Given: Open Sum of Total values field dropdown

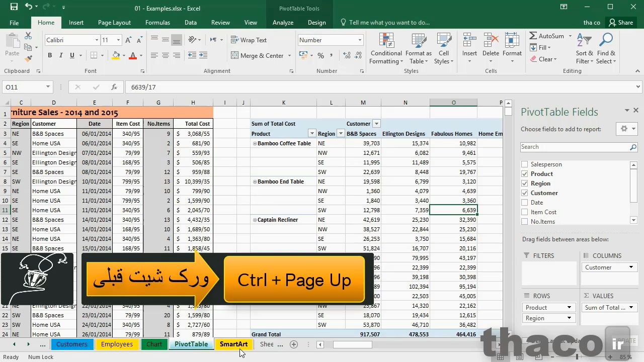Looking at the screenshot, I should (x=631, y=308).
